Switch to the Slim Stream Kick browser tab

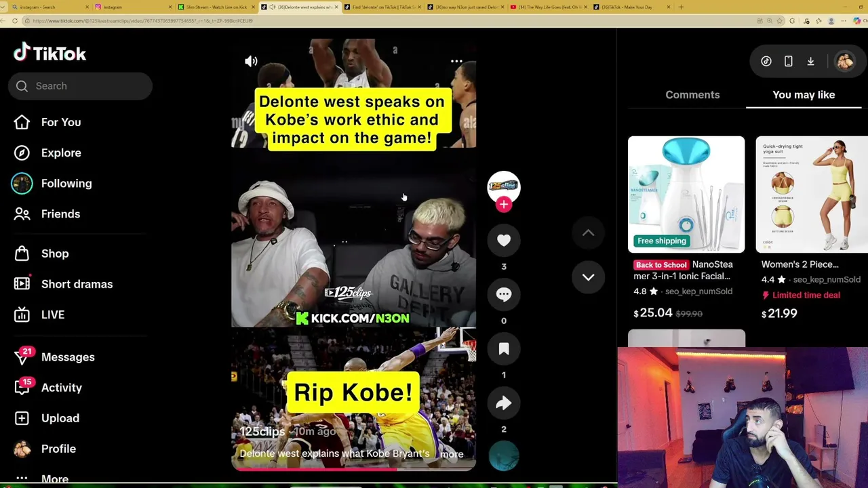pyautogui.click(x=217, y=7)
